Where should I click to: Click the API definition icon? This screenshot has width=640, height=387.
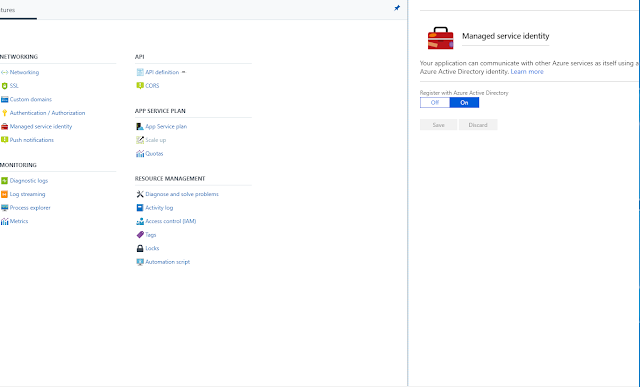pyautogui.click(x=140, y=72)
